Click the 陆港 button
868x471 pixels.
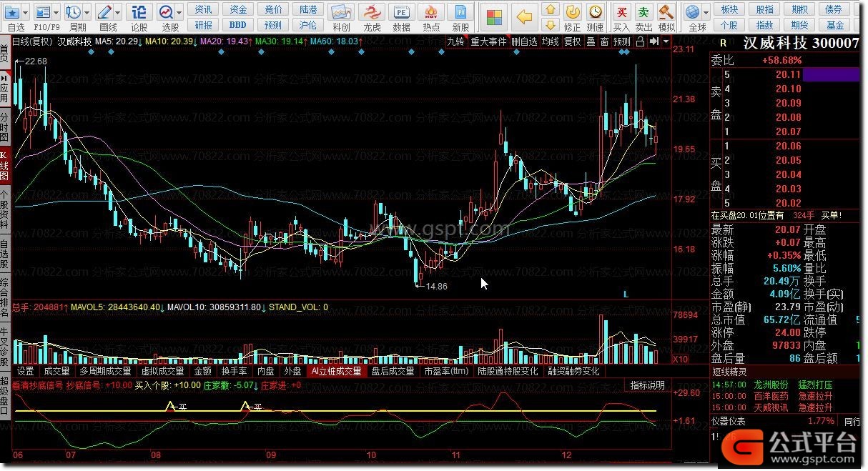click(x=308, y=9)
